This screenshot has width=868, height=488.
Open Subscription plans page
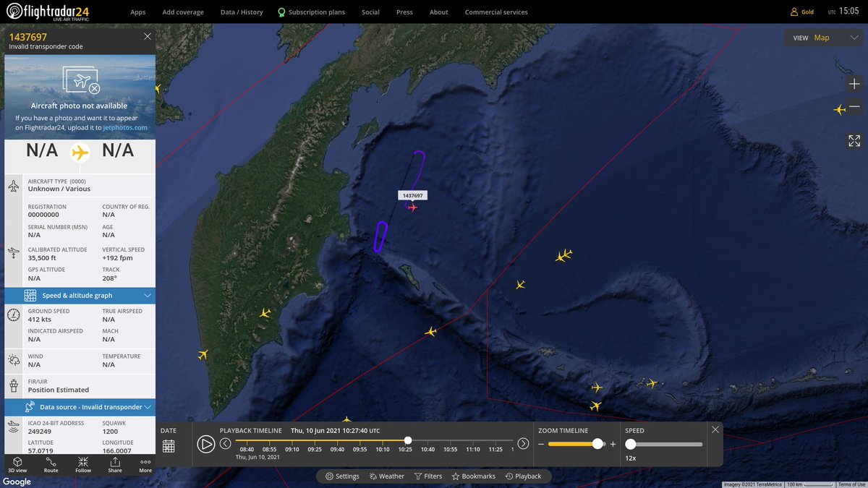311,12
